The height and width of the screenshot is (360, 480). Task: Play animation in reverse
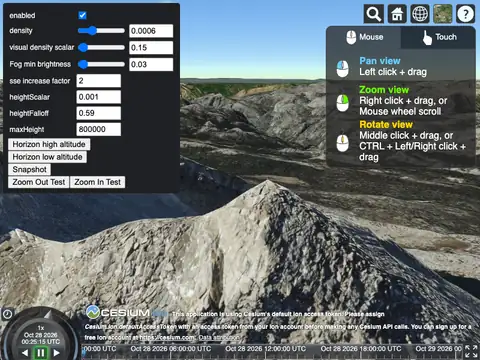coord(25,353)
